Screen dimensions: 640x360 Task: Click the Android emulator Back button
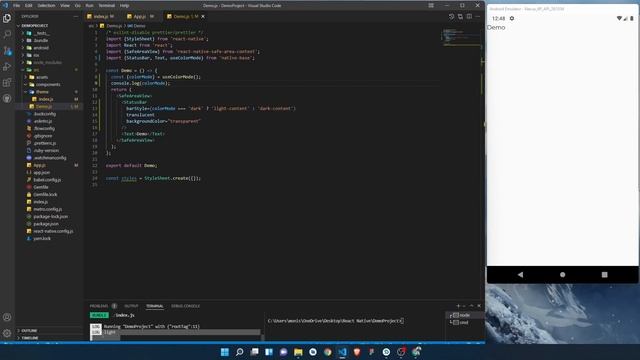[x=520, y=275]
